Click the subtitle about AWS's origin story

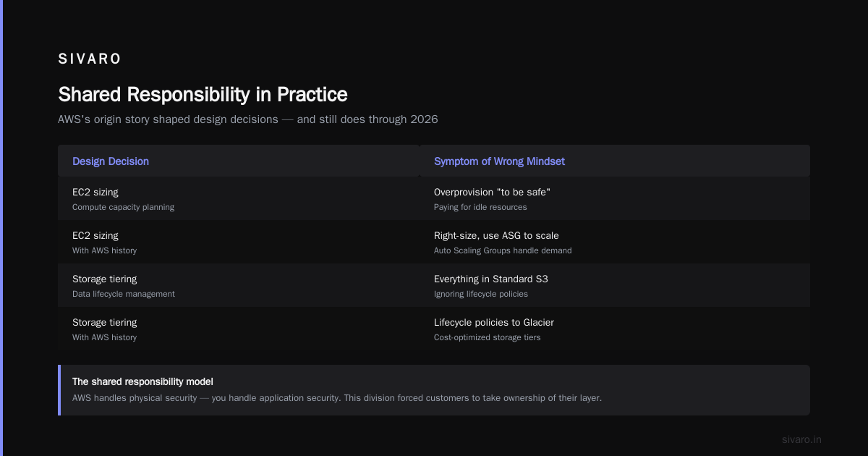point(248,119)
